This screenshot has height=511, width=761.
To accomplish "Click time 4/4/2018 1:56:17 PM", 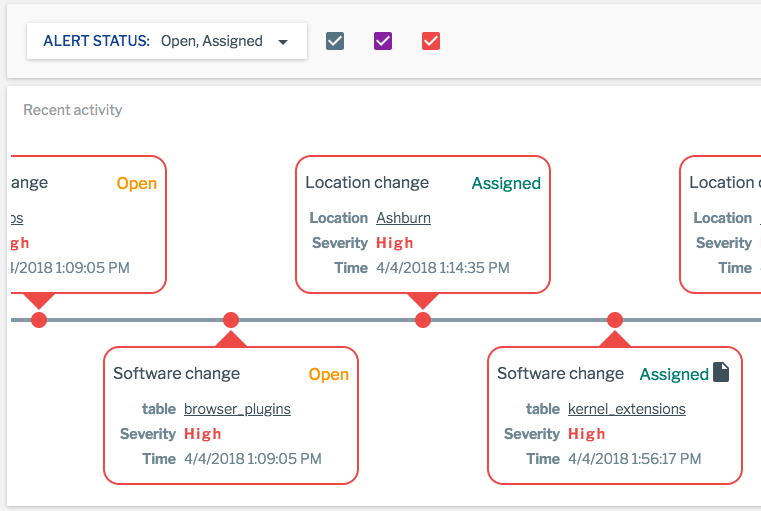I will 634,459.
